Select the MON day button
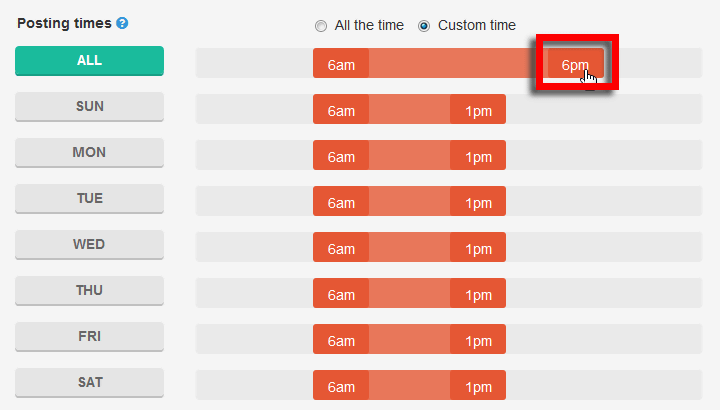 (x=90, y=152)
